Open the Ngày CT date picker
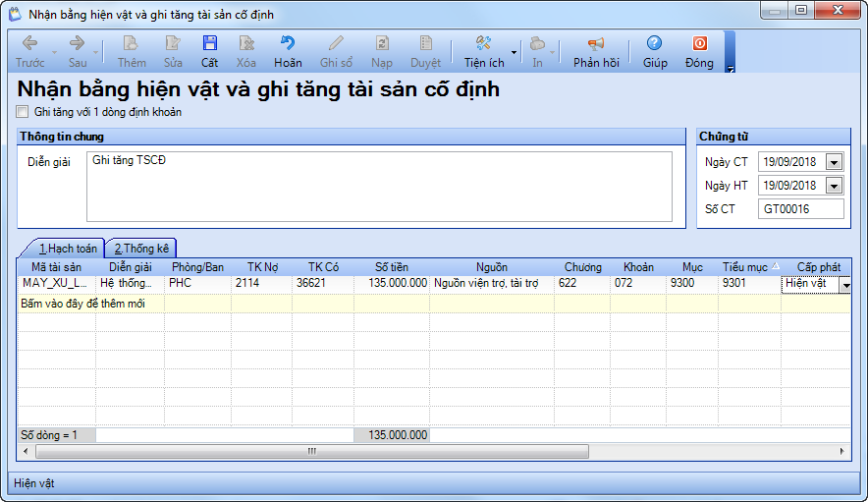The image size is (868, 502). (x=835, y=162)
